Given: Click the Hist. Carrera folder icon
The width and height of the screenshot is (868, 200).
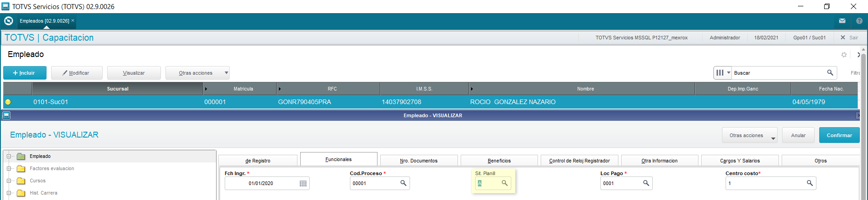Looking at the screenshot, I should pos(21,193).
